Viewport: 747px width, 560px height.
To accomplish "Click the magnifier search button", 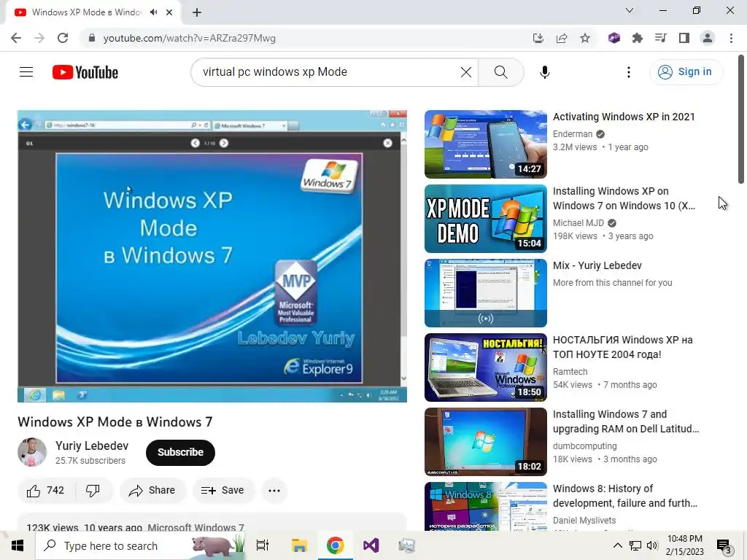I will [x=500, y=72].
